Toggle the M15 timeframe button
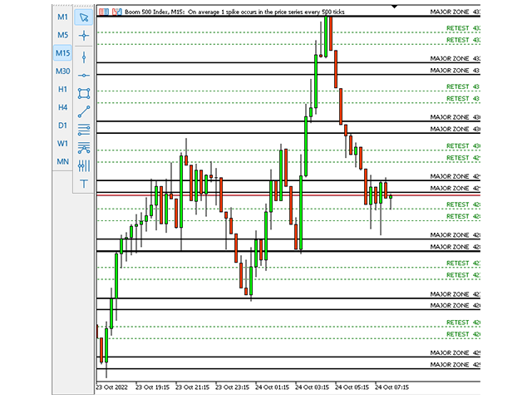This screenshot has height=399, width=532. point(62,53)
